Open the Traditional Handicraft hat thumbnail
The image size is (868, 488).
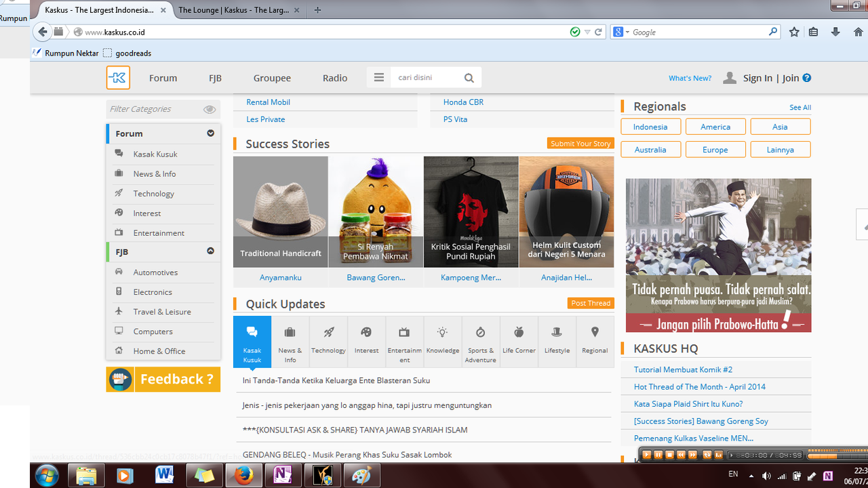pos(281,211)
